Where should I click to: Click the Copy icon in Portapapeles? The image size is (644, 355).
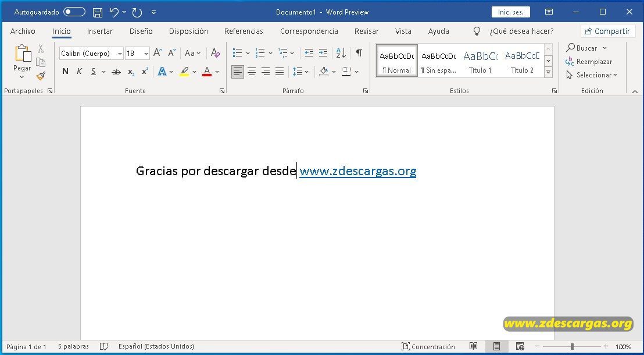click(x=41, y=62)
